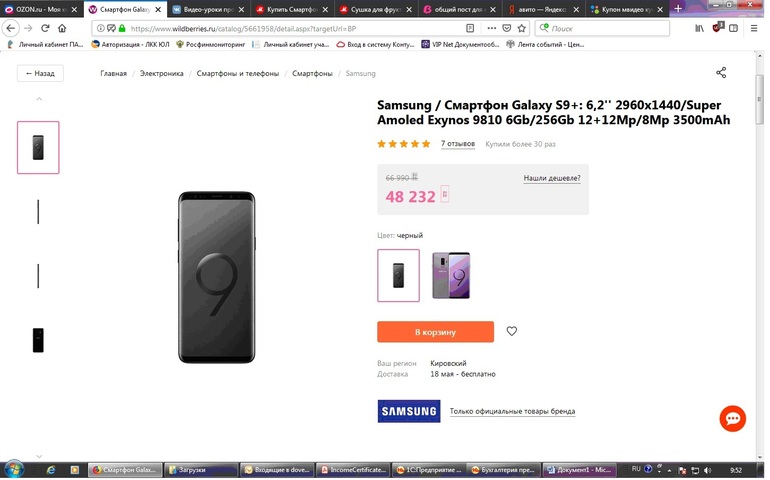The height and width of the screenshot is (480, 770).
Task: Select first product thumbnail in left gallery
Action: (x=38, y=147)
